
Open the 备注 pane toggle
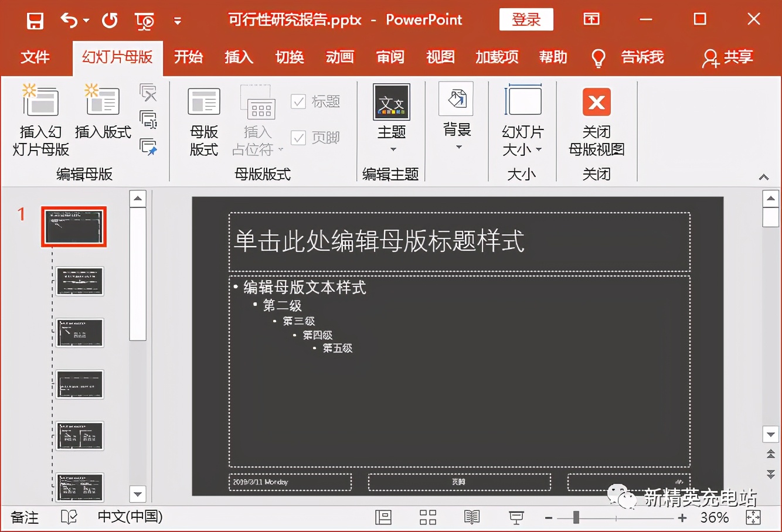point(23,517)
